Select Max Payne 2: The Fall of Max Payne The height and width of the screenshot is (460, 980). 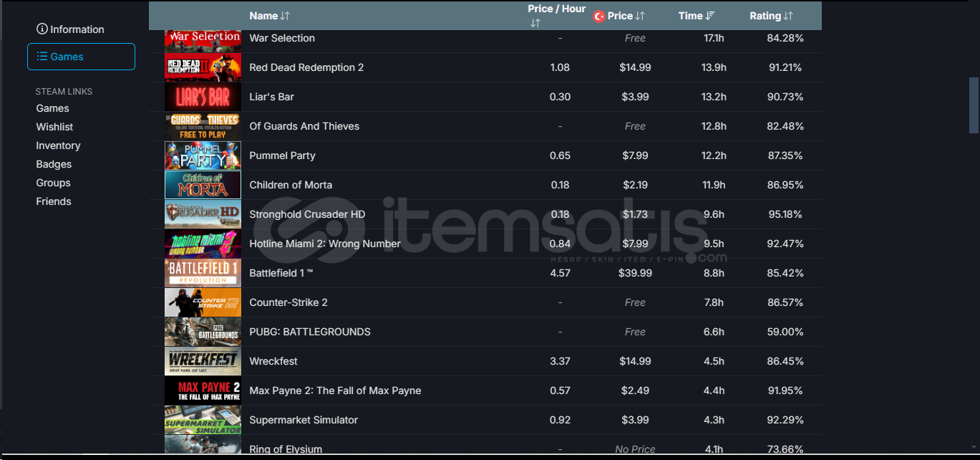tap(335, 390)
